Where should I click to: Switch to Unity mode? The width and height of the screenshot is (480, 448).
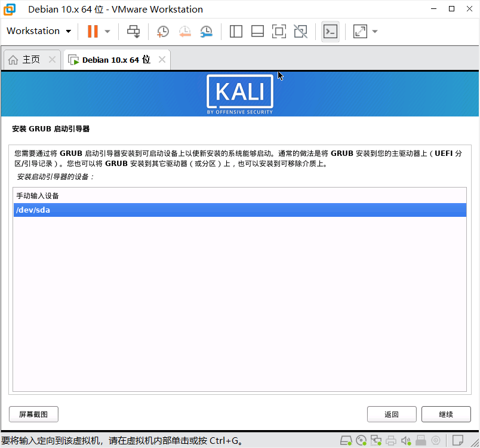click(301, 31)
